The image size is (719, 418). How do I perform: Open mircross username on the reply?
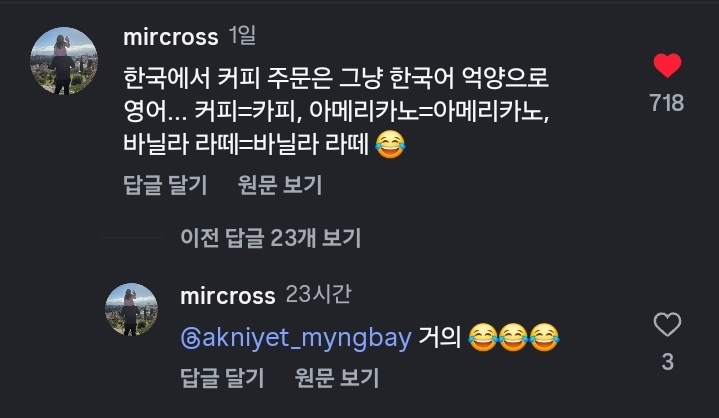click(x=227, y=296)
